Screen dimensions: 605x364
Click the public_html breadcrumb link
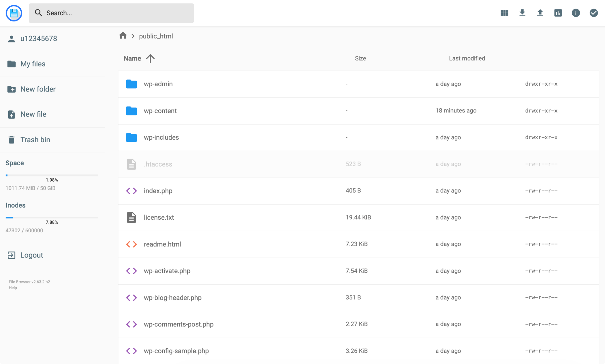point(156,36)
